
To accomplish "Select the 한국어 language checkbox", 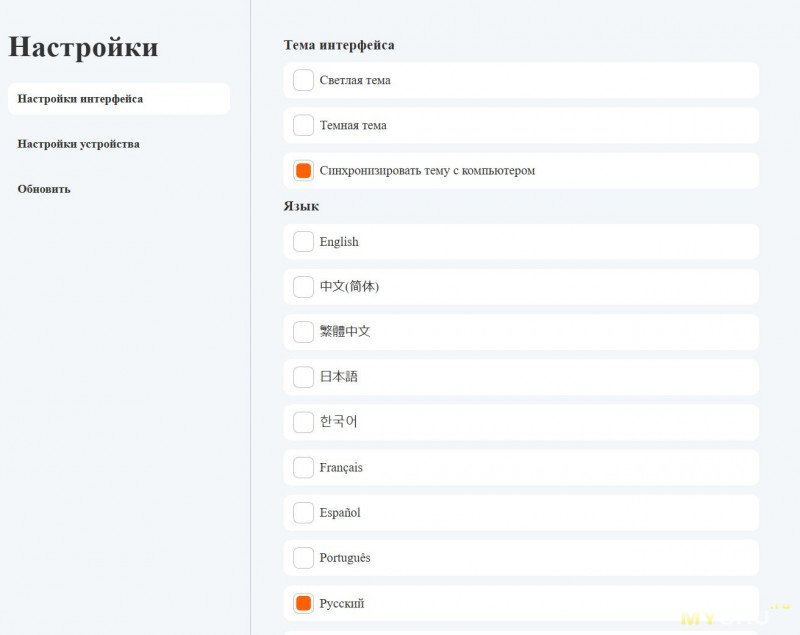I will [303, 422].
